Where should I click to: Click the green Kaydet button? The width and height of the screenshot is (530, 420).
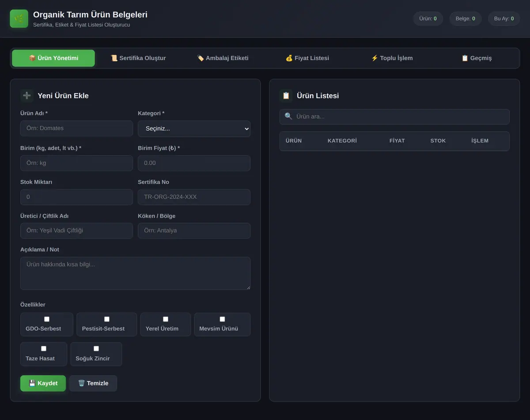coord(43,383)
